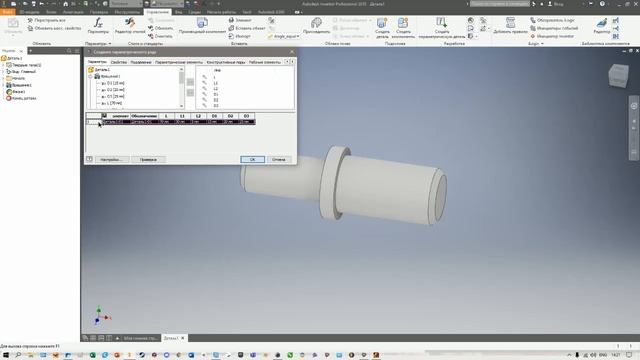Open the Подавление tab in the dialog
The width and height of the screenshot is (640, 360).
141,62
